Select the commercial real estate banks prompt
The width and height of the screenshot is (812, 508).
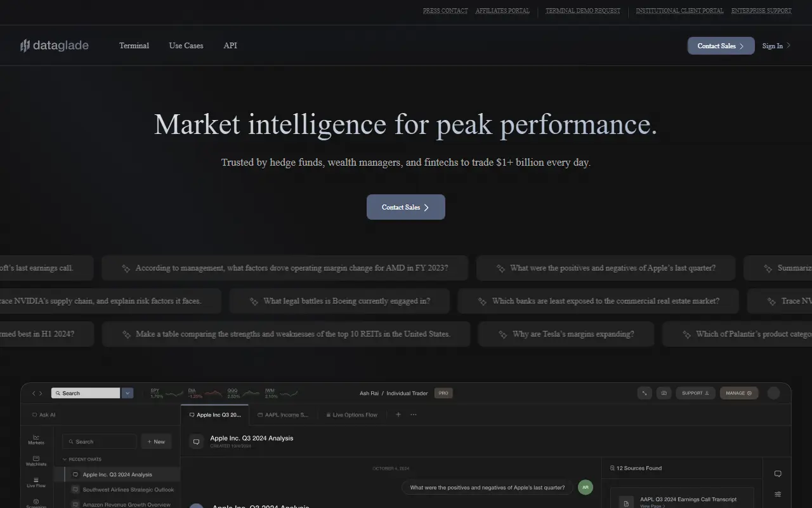[x=598, y=301]
